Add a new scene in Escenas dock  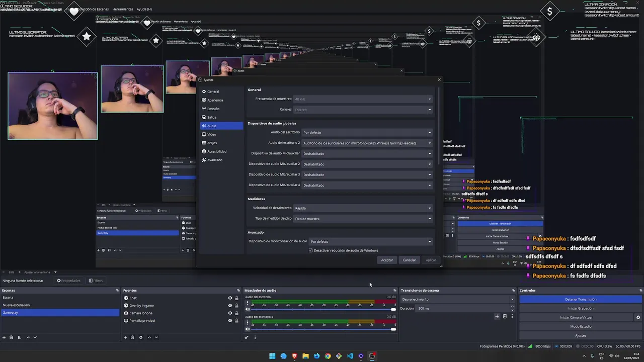click(x=4, y=337)
